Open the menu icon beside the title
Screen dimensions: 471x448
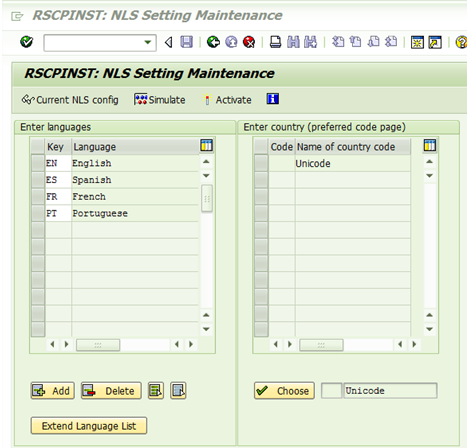(x=17, y=16)
